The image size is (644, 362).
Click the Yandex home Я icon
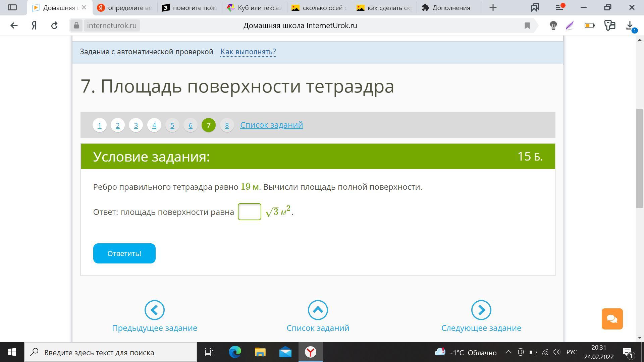34,25
